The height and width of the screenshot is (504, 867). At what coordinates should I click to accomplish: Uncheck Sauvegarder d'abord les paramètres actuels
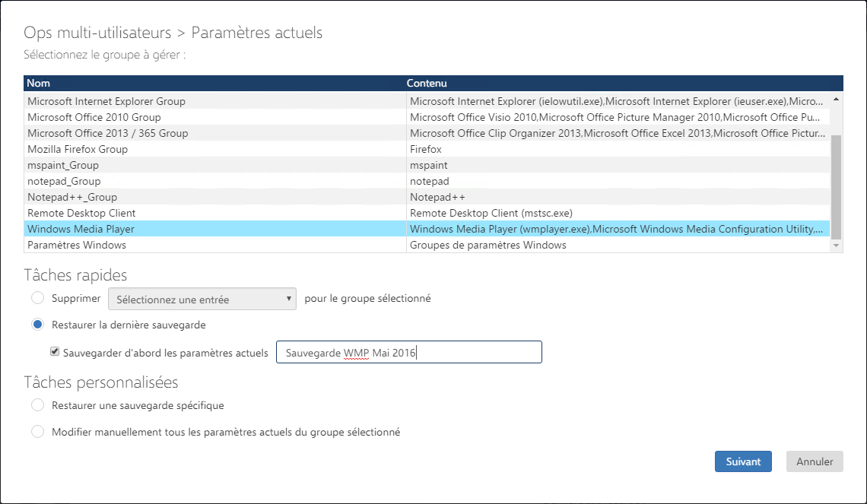pos(55,351)
